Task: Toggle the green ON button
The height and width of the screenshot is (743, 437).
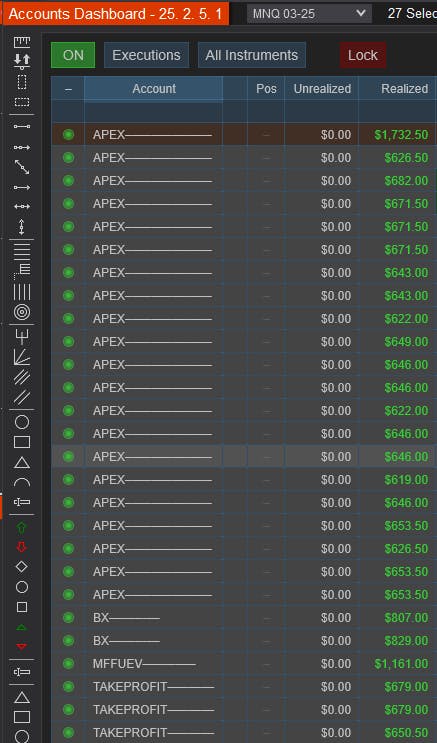Action: point(73,55)
